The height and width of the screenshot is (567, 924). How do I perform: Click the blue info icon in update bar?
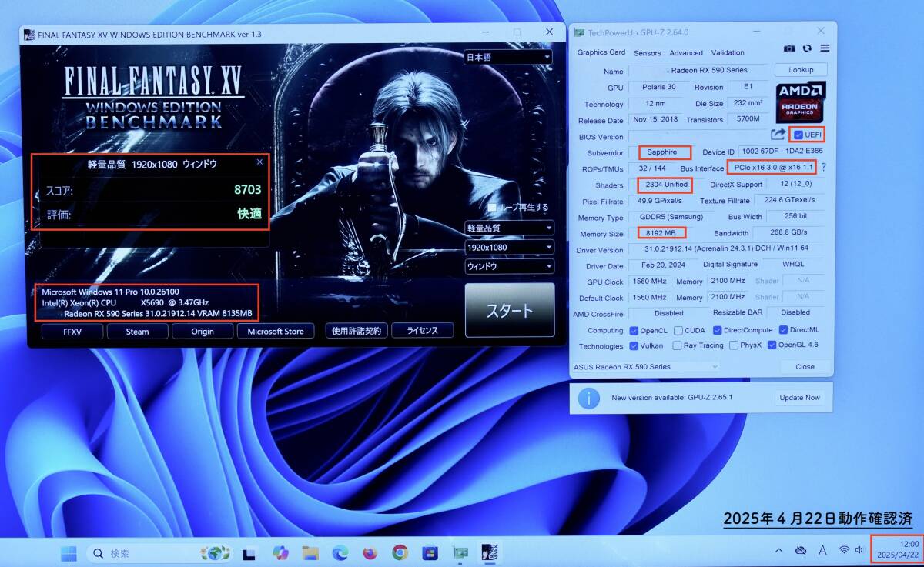[589, 398]
